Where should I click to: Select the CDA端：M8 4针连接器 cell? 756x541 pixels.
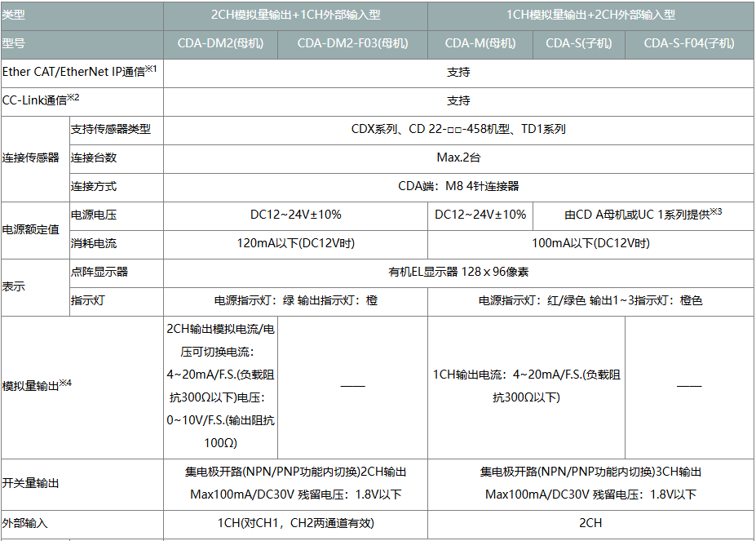tap(458, 186)
